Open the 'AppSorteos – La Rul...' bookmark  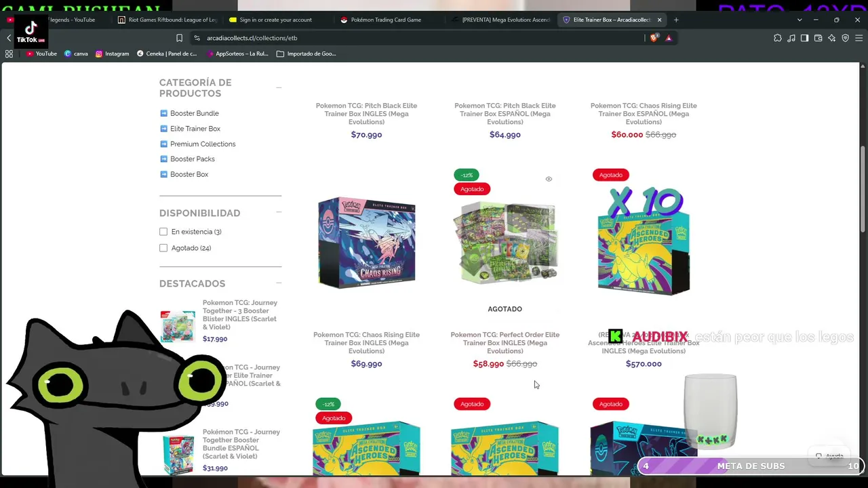(x=237, y=54)
